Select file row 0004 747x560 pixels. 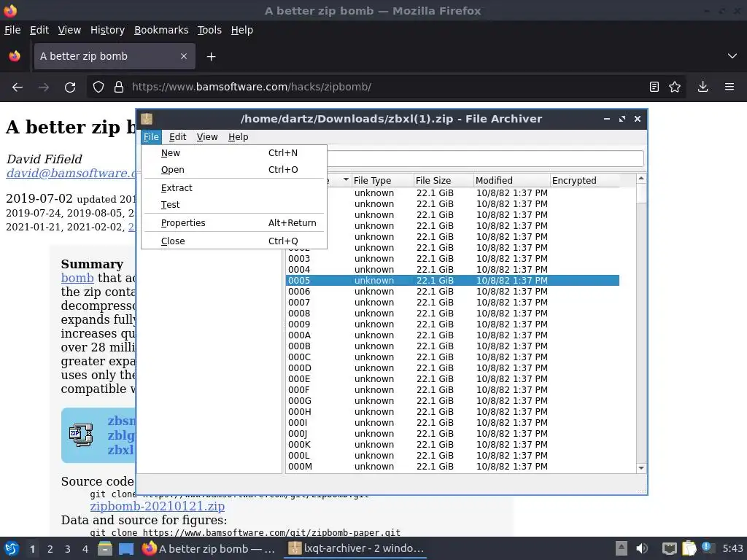tap(452, 270)
